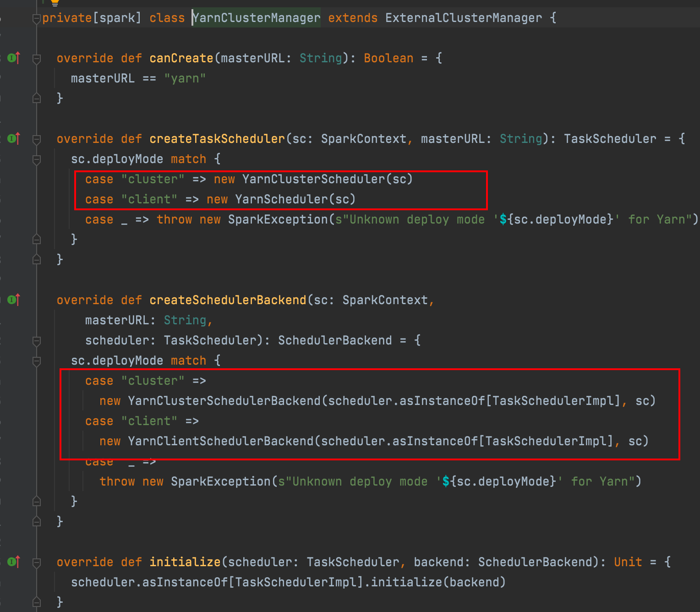
Task: Click YarnClusterScheduler in the cluster case
Action: click(x=313, y=179)
